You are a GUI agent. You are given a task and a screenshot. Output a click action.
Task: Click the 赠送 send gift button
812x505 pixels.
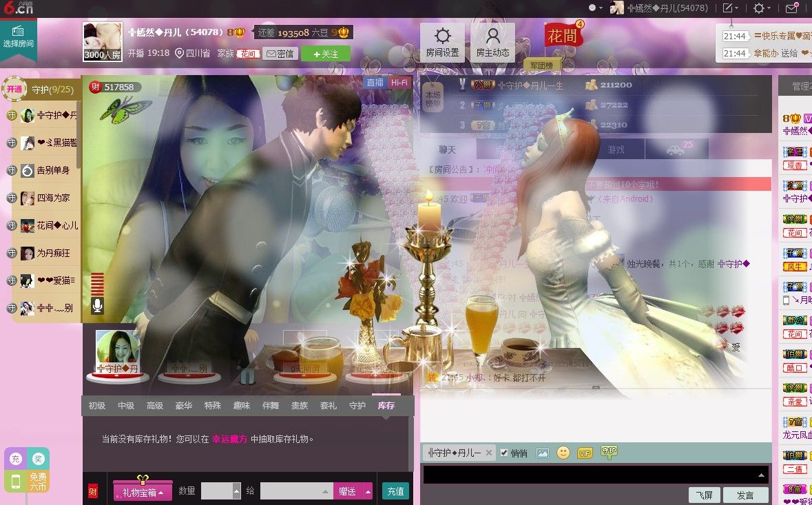pos(348,491)
